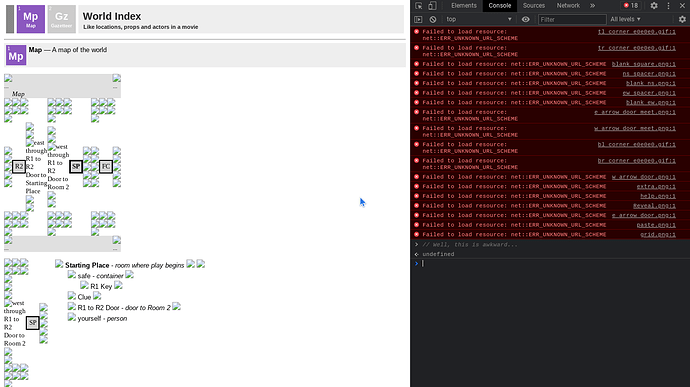Open DevTools settings gear in top bar
The width and height of the screenshot is (690, 387).
coord(654,6)
